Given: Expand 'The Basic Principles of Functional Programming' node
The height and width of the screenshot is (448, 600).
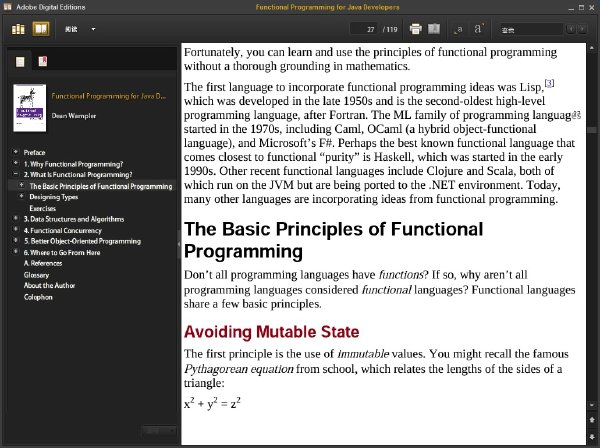Looking at the screenshot, I should coord(21,185).
